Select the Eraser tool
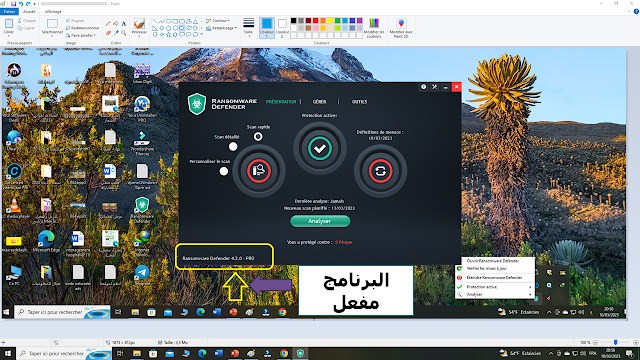 coord(108,33)
